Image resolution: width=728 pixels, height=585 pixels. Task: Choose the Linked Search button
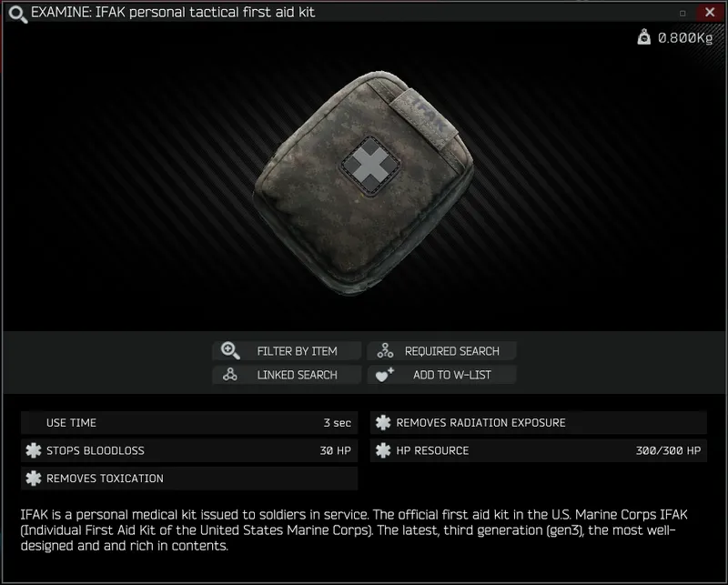[x=287, y=374]
